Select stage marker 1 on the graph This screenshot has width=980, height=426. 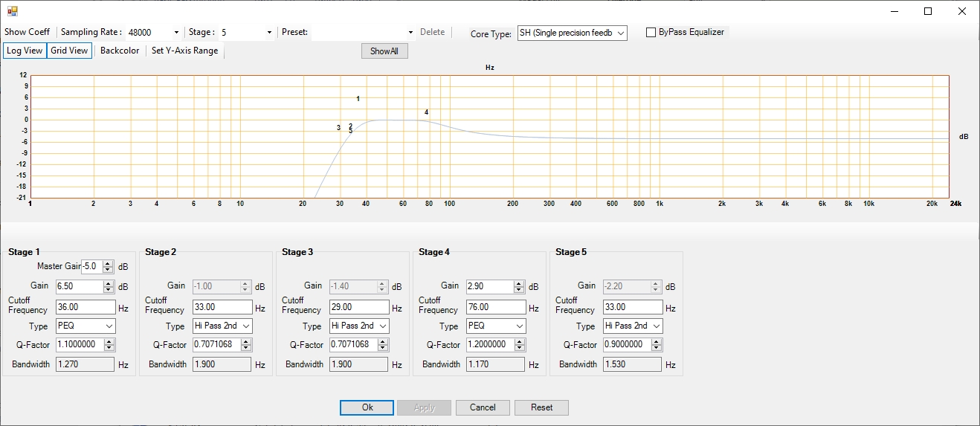click(x=358, y=99)
